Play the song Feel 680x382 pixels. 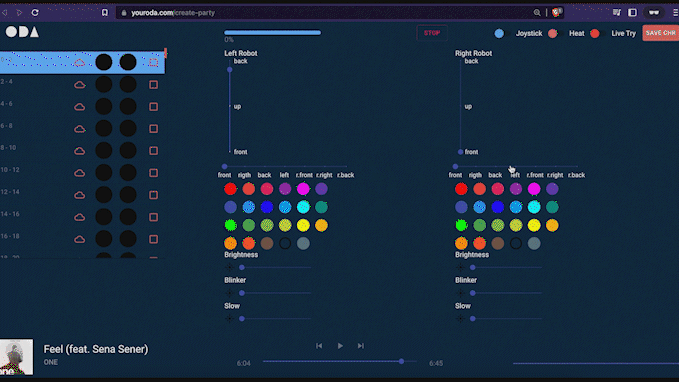pyautogui.click(x=340, y=346)
